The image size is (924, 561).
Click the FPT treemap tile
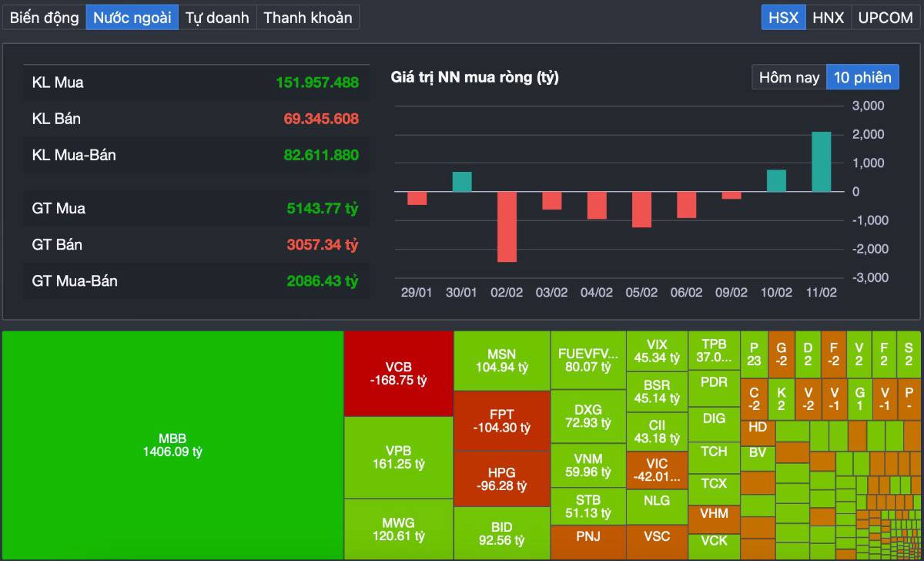501,420
